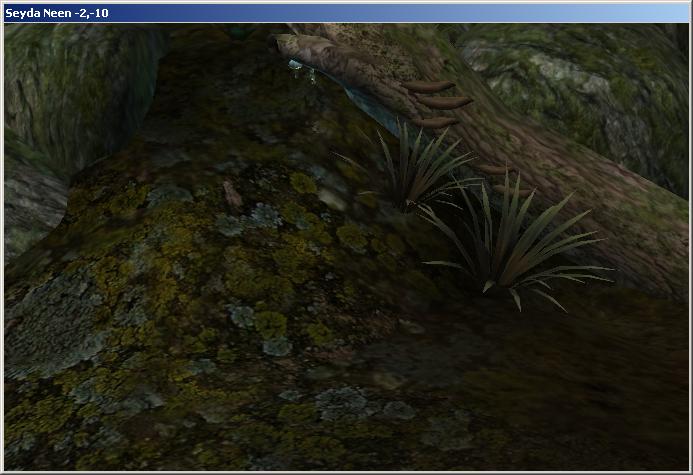
Task: Select the small bluish object under the log tip
Action: click(301, 70)
